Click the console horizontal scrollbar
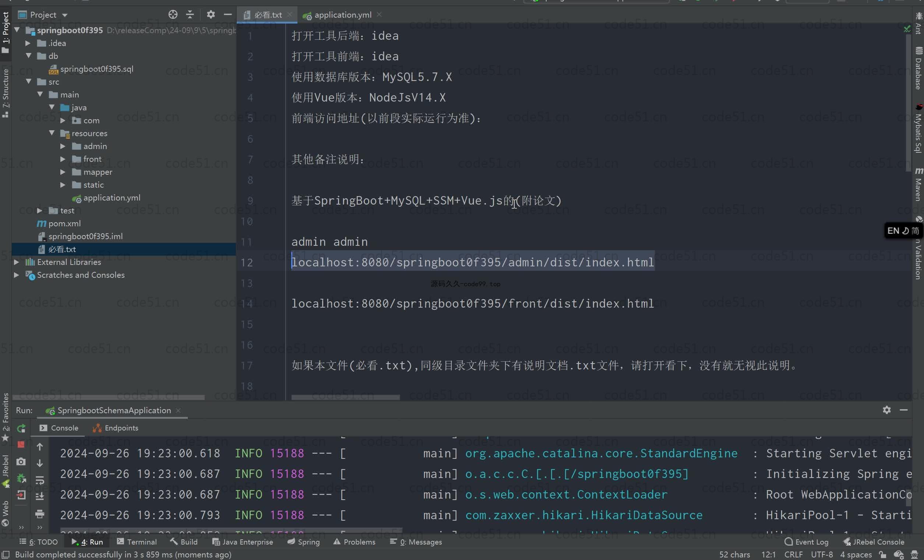Viewport: 924px width, 560px height. click(x=232, y=531)
